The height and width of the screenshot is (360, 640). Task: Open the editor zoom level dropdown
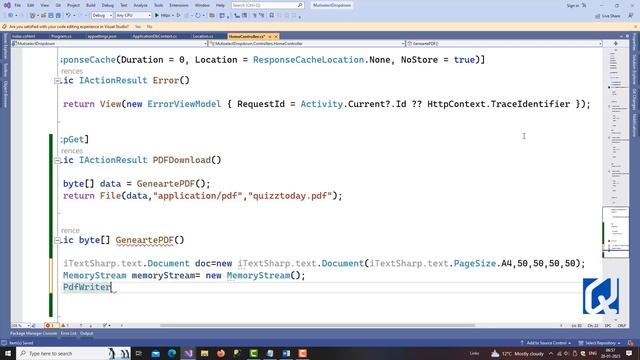[21, 325]
